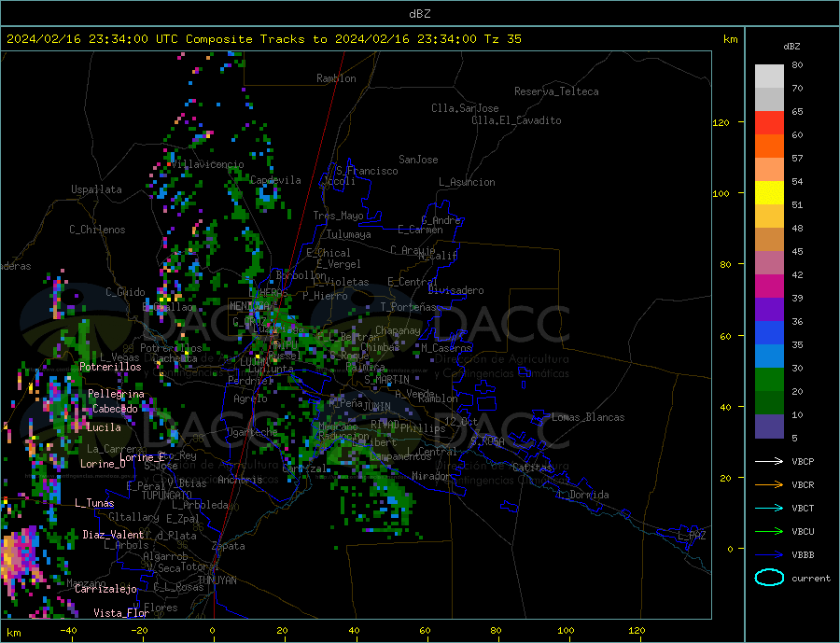The image size is (840, 643).
Task: Click the 'TUPUNGATO' map label
Action: point(166,496)
